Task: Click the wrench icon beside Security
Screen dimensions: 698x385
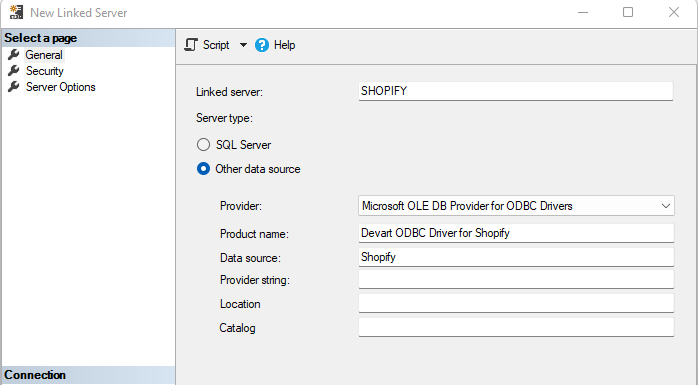Action: 14,71
